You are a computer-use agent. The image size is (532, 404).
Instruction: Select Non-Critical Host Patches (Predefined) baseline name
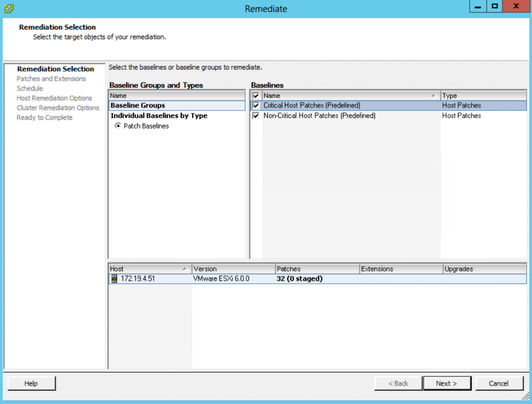320,116
